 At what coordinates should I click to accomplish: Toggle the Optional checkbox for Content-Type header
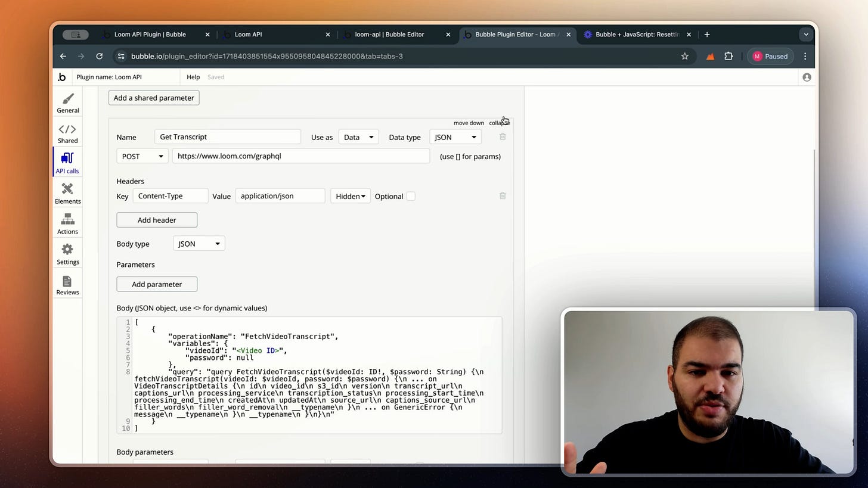(x=411, y=196)
